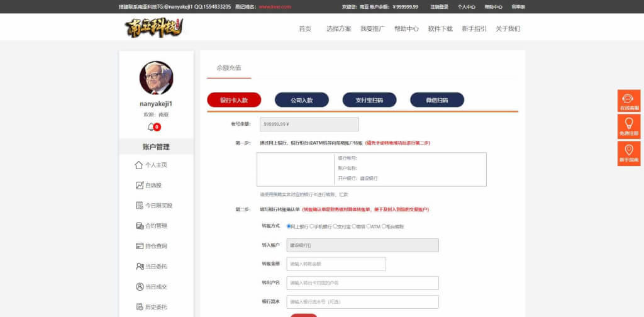This screenshot has height=317, width=644.
Task: Click the 今日限买股 document icon
Action: (x=140, y=205)
